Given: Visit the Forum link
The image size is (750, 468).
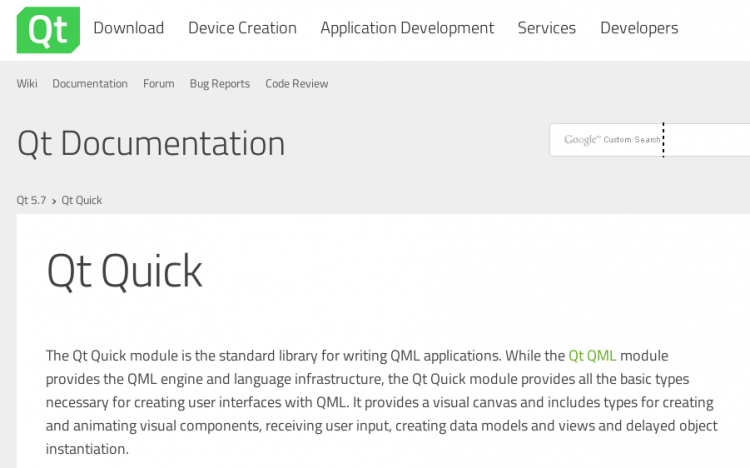Looking at the screenshot, I should click(158, 84).
